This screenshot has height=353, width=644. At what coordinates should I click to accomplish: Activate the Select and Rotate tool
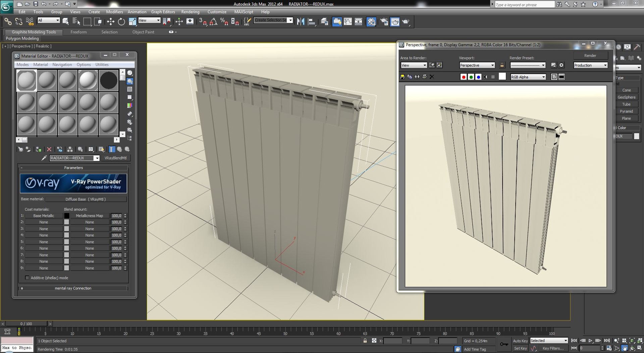121,22
